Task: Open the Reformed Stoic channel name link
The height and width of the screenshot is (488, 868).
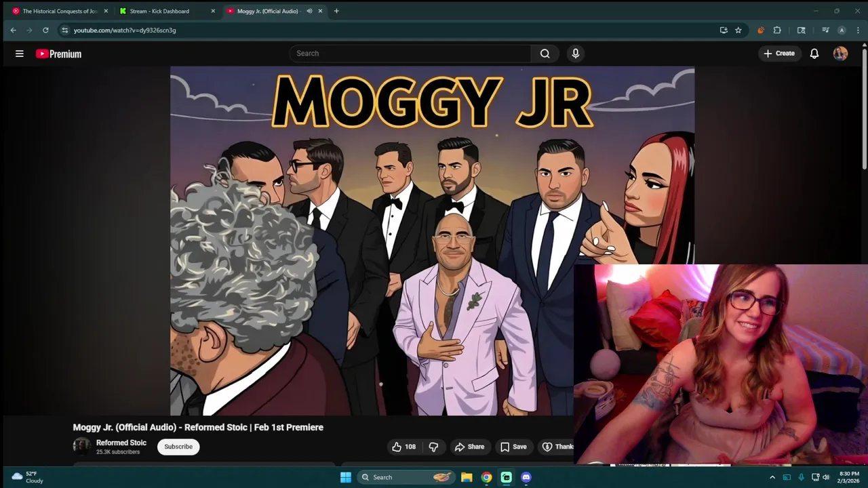Action: 121,443
